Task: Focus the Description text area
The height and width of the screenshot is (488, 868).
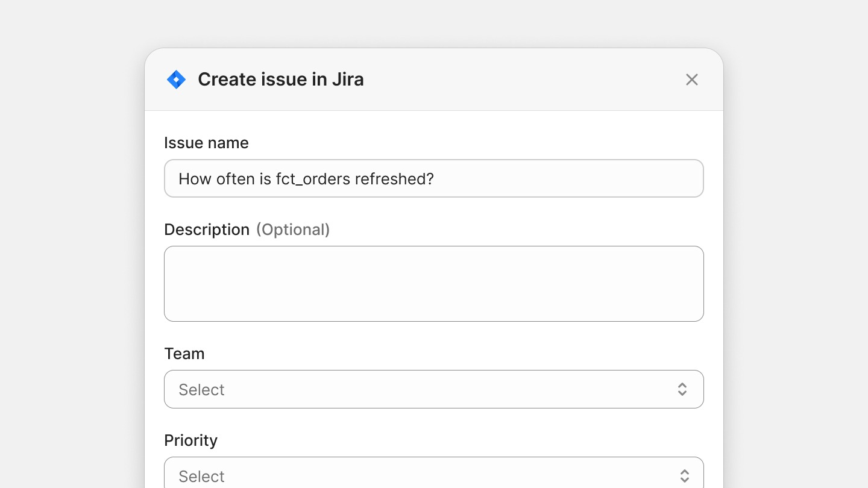Action: 434,284
